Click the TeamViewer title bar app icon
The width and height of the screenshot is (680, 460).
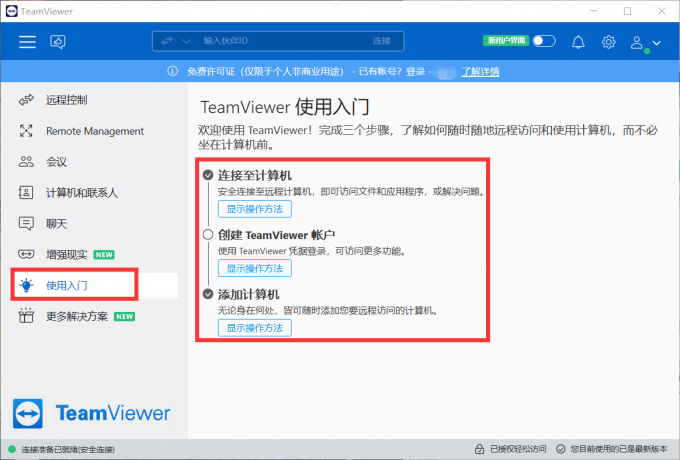(12, 11)
